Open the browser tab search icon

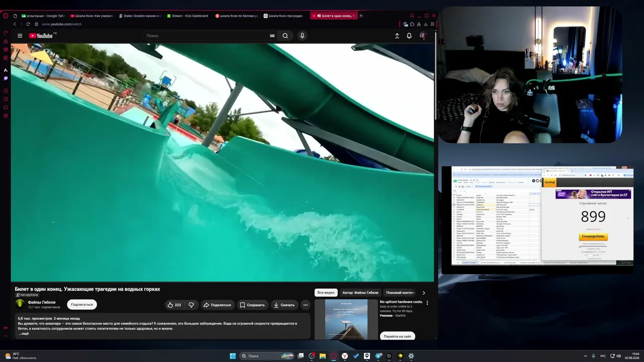point(412,16)
